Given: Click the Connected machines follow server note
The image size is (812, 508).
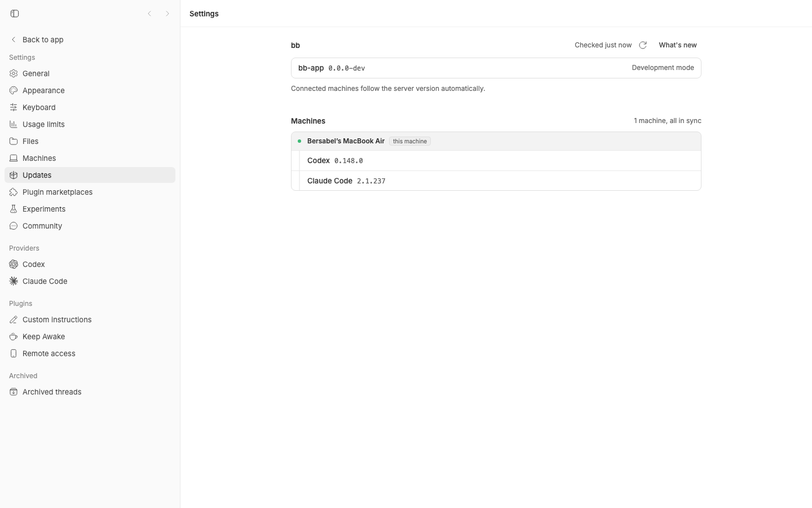Looking at the screenshot, I should tap(388, 89).
